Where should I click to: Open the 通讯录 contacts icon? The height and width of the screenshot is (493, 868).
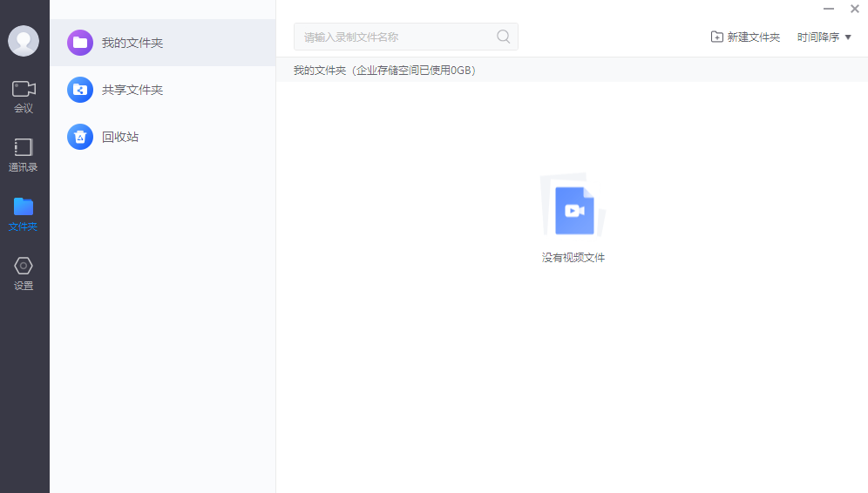tap(24, 147)
